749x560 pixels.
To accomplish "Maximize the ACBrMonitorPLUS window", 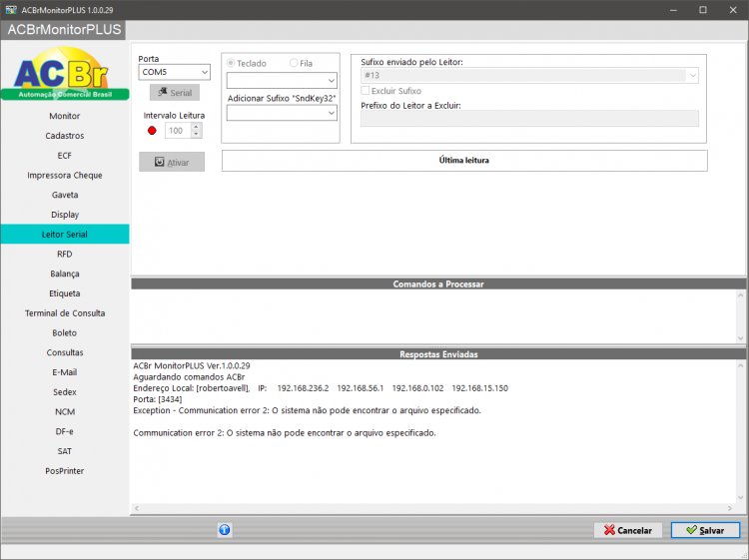I will coord(703,10).
